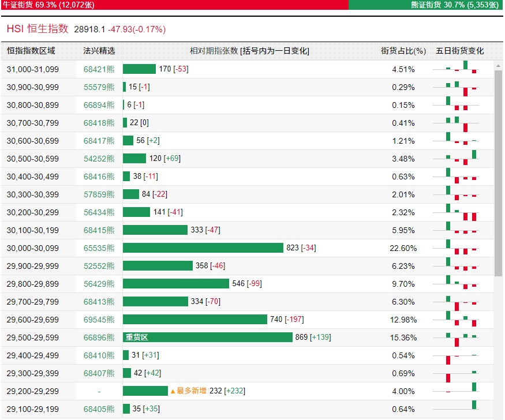Click the 4.51% outstanding share value
Screen dimensions: 505x420
point(403,69)
